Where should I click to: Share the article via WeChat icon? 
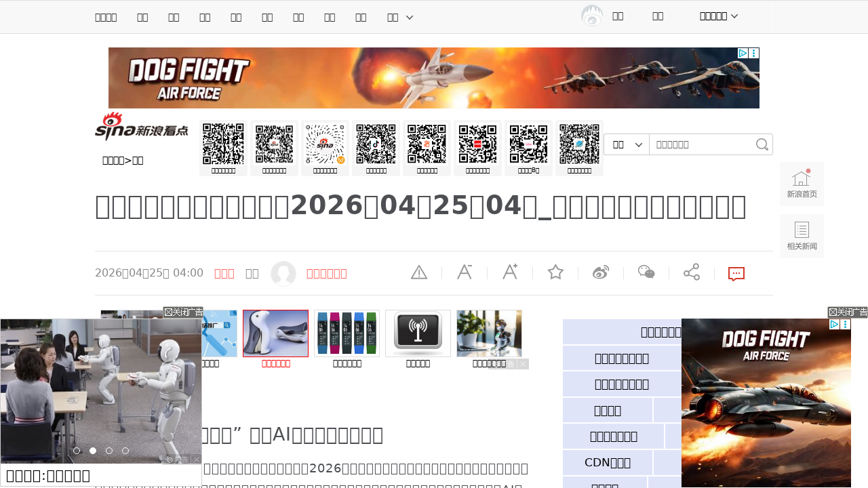[x=646, y=272]
